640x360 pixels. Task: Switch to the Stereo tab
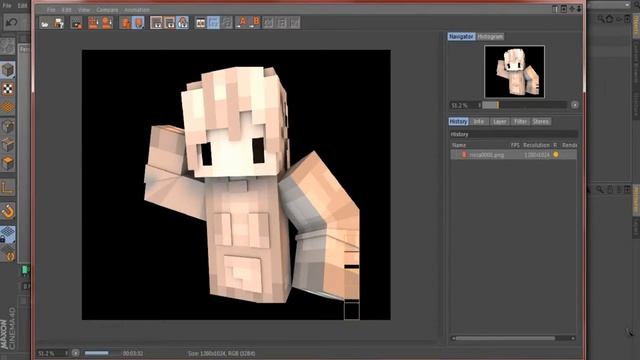pyautogui.click(x=540, y=122)
